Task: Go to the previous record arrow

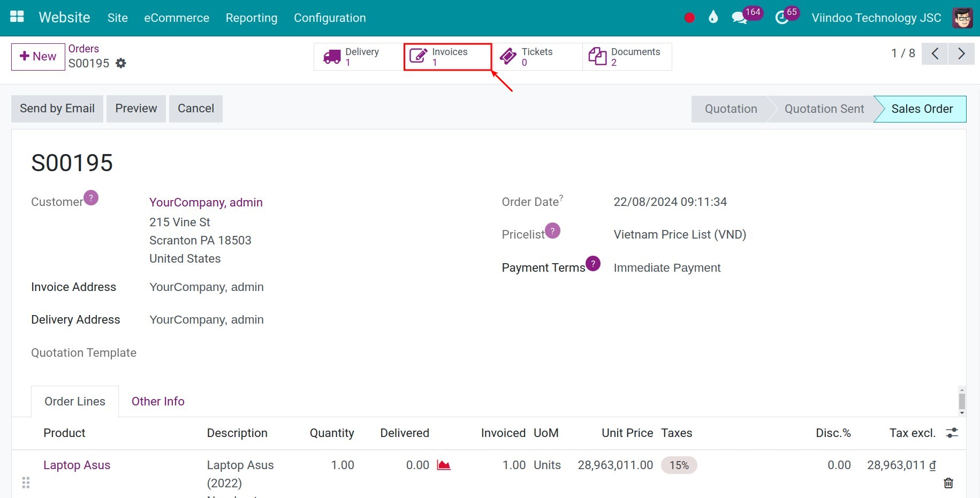Action: (x=935, y=53)
